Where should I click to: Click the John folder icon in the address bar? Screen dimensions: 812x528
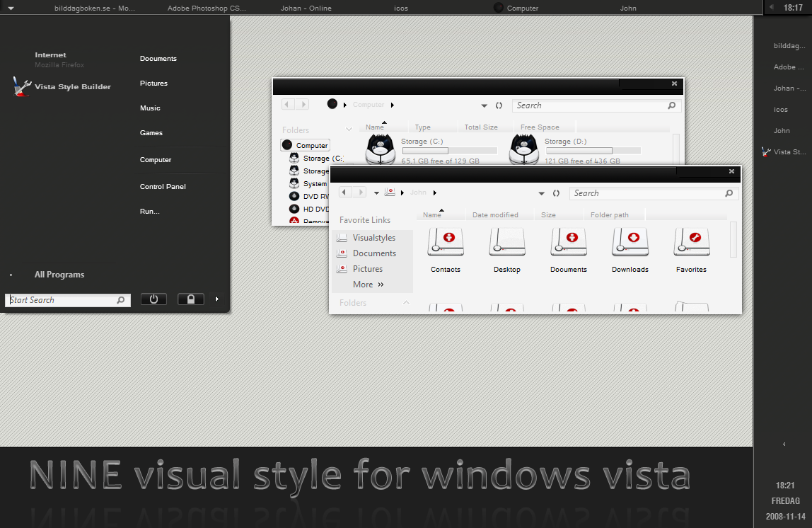tap(390, 193)
